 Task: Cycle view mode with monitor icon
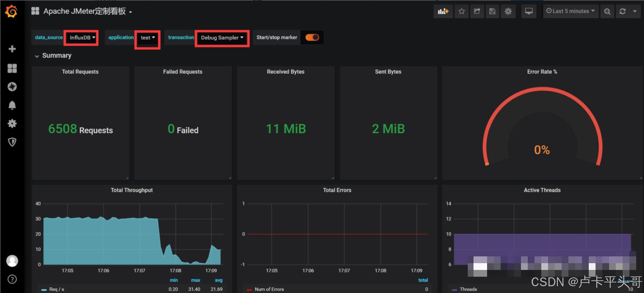pos(529,11)
